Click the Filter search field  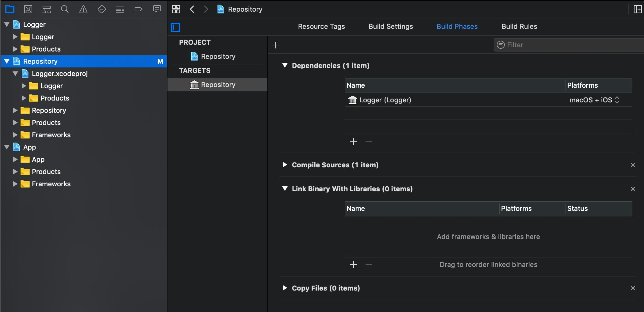[569, 45]
